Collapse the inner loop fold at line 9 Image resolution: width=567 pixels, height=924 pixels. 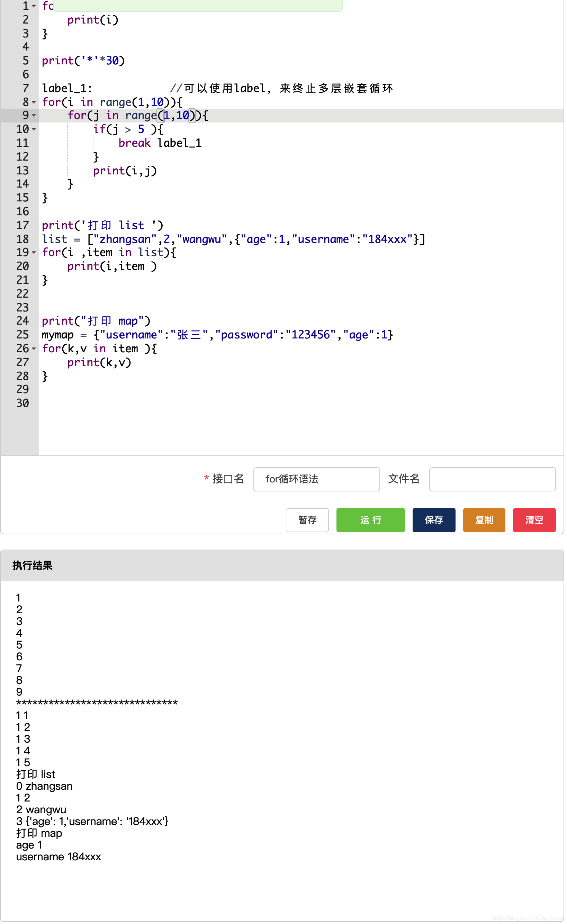coord(34,116)
